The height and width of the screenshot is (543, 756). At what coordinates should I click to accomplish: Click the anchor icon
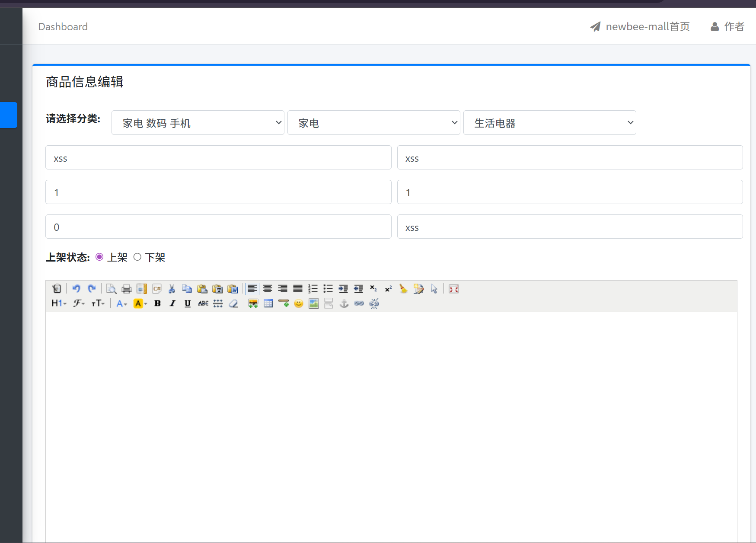pyautogui.click(x=344, y=303)
